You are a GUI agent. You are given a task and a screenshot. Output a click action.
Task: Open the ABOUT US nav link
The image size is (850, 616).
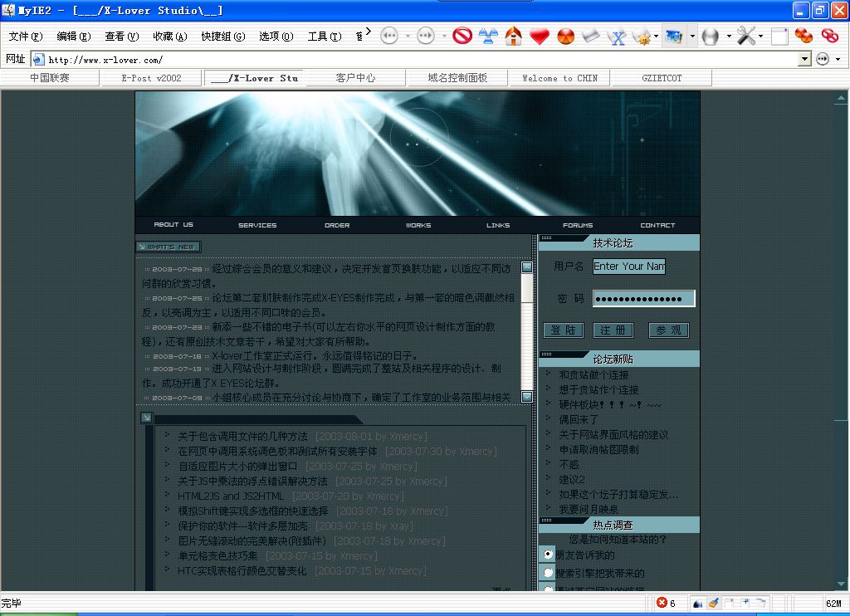[173, 224]
